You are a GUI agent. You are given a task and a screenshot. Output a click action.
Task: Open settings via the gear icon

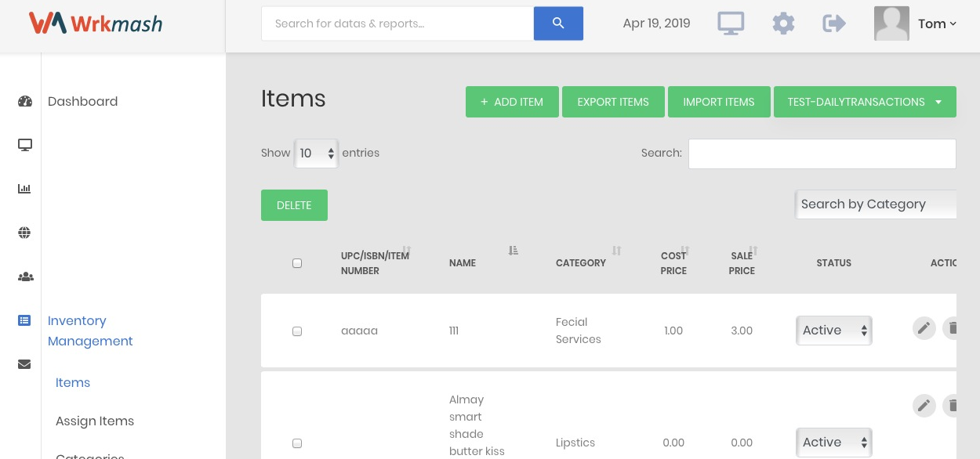pyautogui.click(x=783, y=23)
